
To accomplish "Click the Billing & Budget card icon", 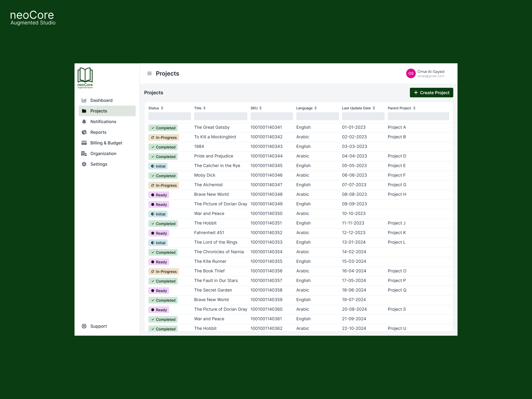I will pos(84,143).
